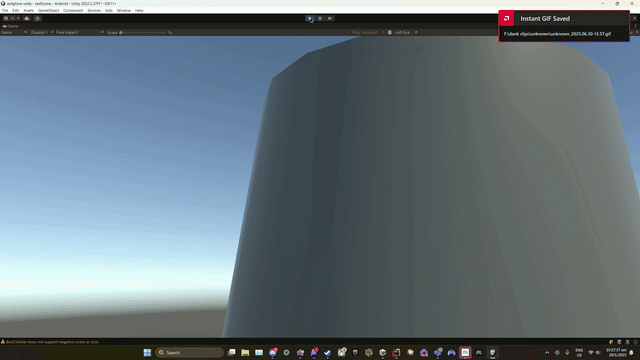Click the Game view three-dot options menu
The image size is (640, 360).
pyautogui.click(x=635, y=26)
